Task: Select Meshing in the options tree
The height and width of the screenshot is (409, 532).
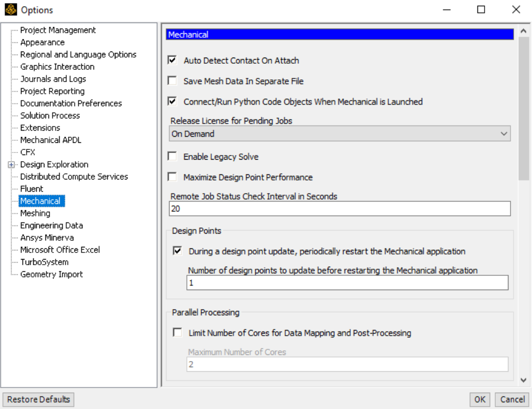Action: tap(35, 213)
